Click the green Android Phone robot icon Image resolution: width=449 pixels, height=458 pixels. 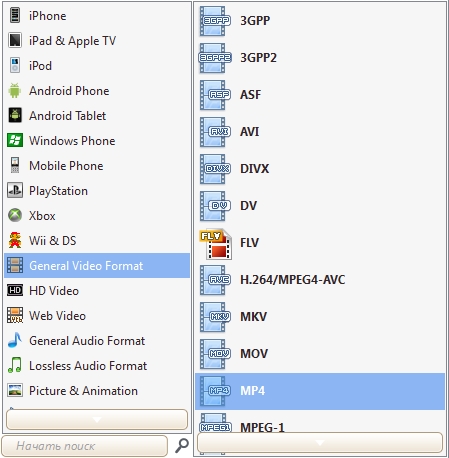point(15,90)
